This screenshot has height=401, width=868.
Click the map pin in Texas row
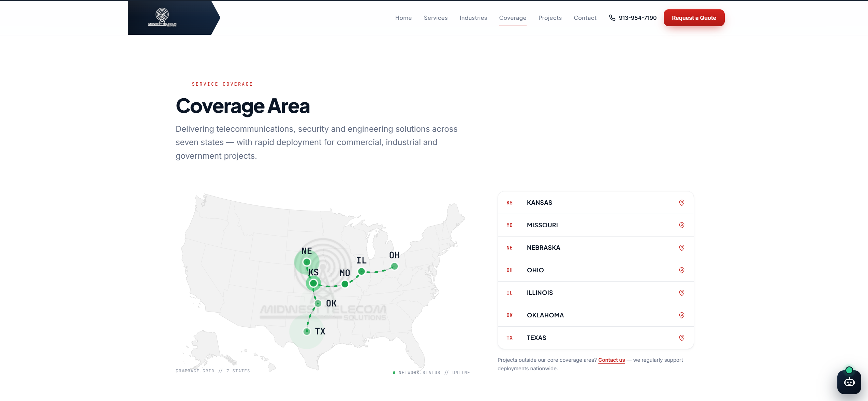(x=681, y=338)
